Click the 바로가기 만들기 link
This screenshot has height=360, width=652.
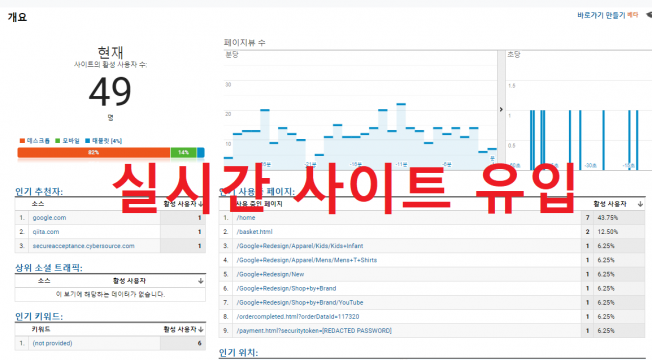[601, 15]
